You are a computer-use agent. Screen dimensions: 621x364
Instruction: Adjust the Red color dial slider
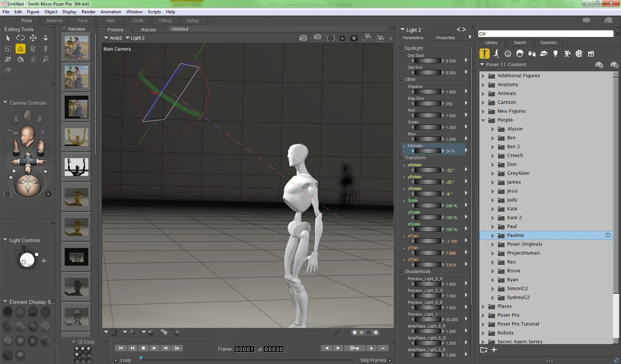pyautogui.click(x=428, y=115)
